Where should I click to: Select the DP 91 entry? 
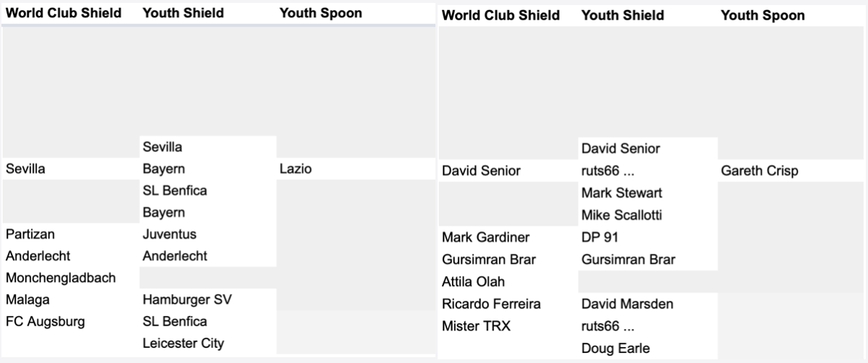(599, 237)
